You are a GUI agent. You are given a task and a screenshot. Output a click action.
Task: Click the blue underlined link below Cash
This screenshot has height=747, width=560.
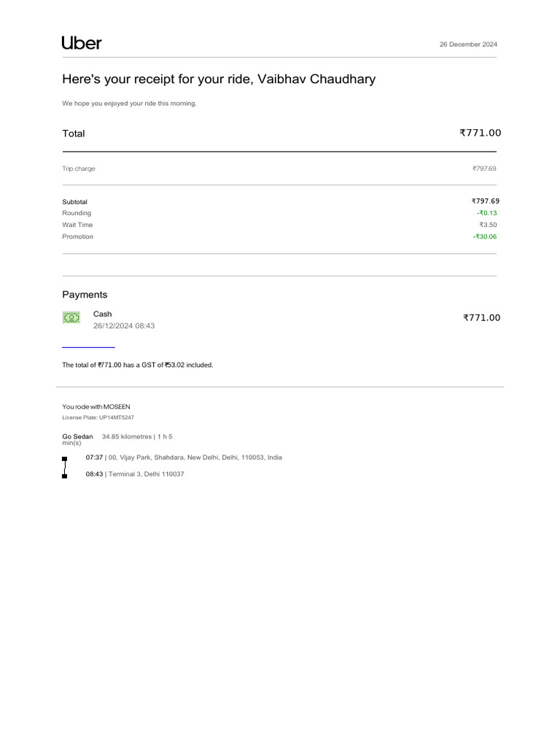pos(88,347)
